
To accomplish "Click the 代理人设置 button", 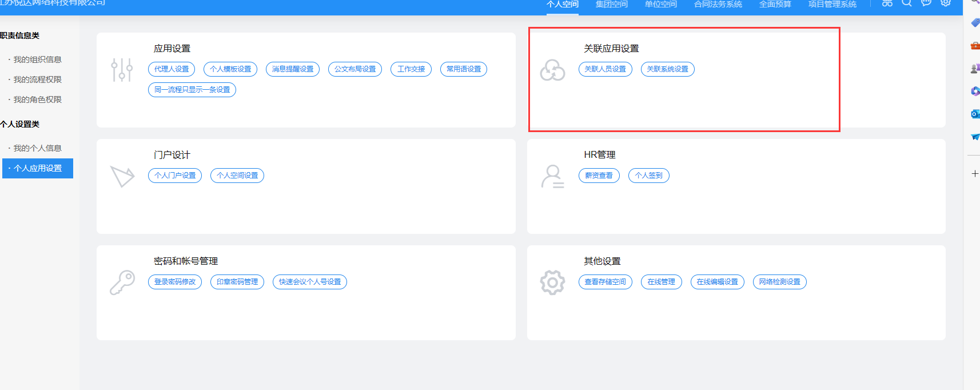I will (x=172, y=69).
